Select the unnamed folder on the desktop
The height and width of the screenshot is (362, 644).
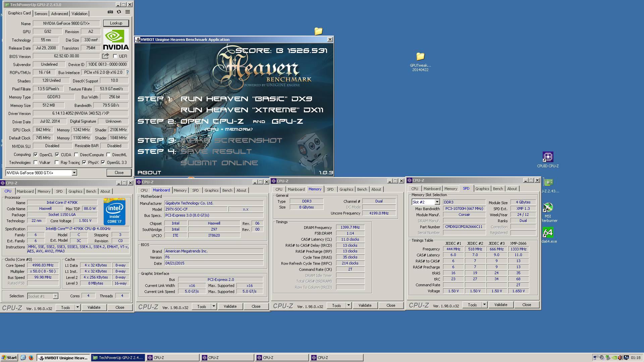318,31
